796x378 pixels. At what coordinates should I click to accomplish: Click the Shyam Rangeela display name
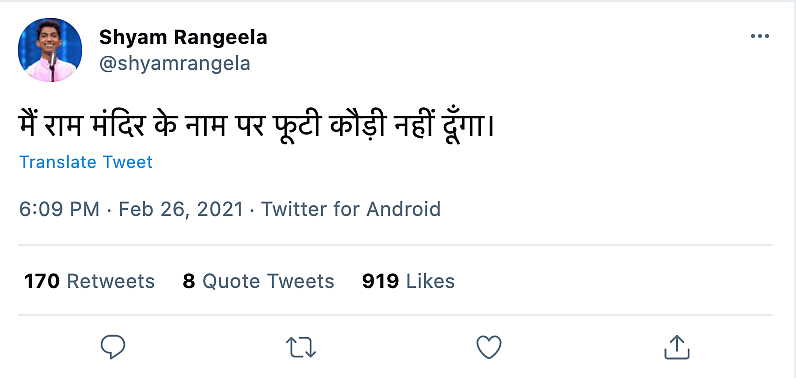pyautogui.click(x=183, y=37)
